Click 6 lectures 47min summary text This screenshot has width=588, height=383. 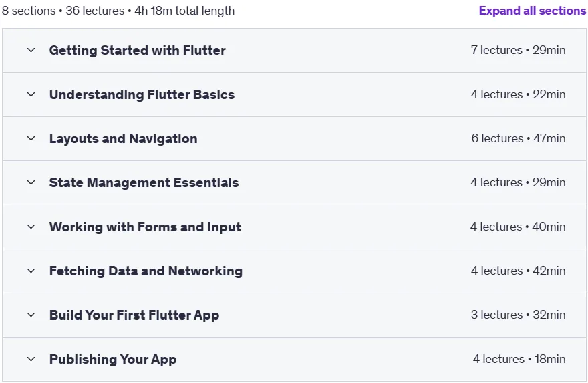[519, 138]
